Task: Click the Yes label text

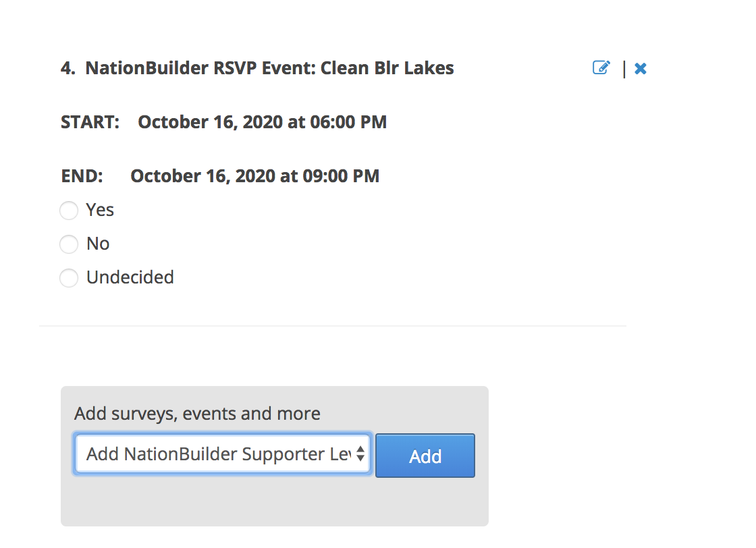Action: 100,210
